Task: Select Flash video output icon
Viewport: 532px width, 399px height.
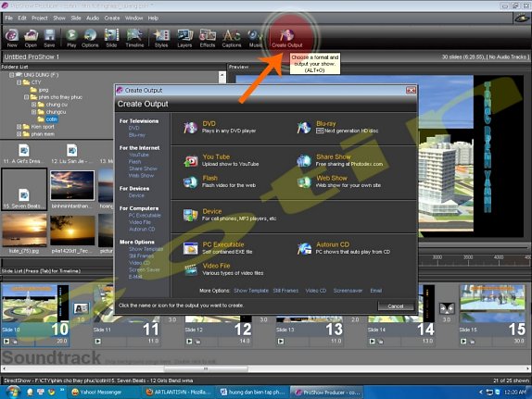Action: point(190,182)
